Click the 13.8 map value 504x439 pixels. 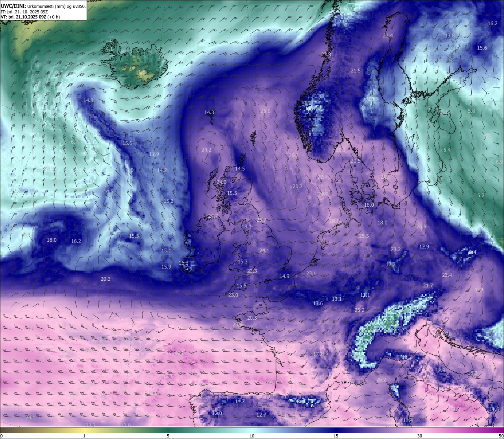(450, 35)
